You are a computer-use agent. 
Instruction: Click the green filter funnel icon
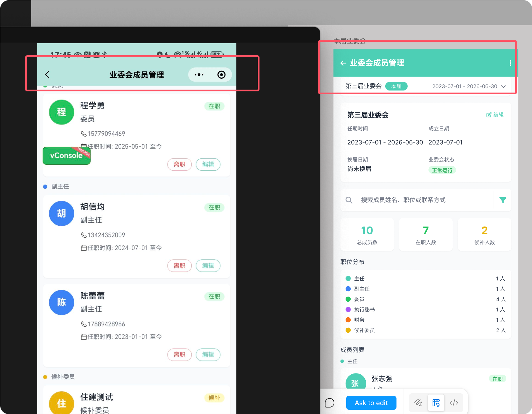pos(502,200)
